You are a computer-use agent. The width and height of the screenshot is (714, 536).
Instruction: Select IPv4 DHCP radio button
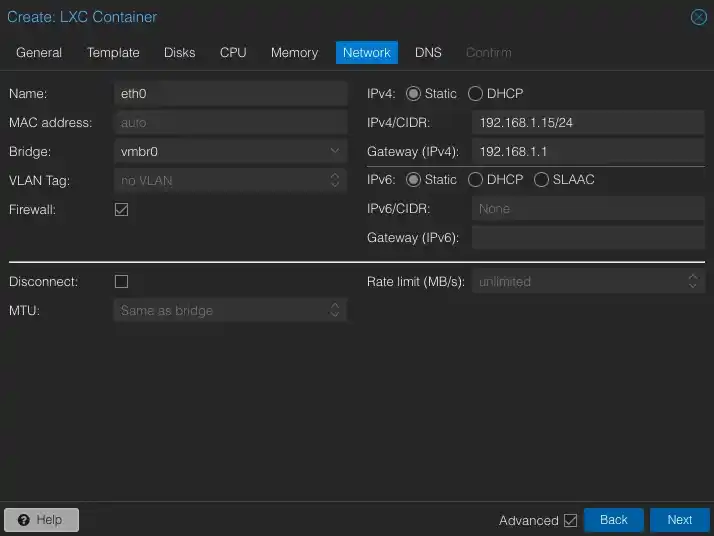point(475,94)
